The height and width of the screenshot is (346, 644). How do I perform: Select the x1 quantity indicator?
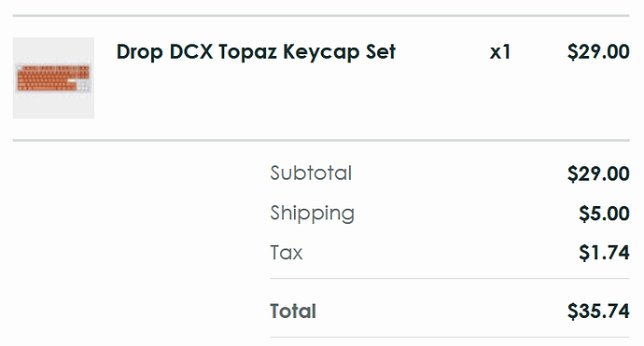click(x=500, y=52)
